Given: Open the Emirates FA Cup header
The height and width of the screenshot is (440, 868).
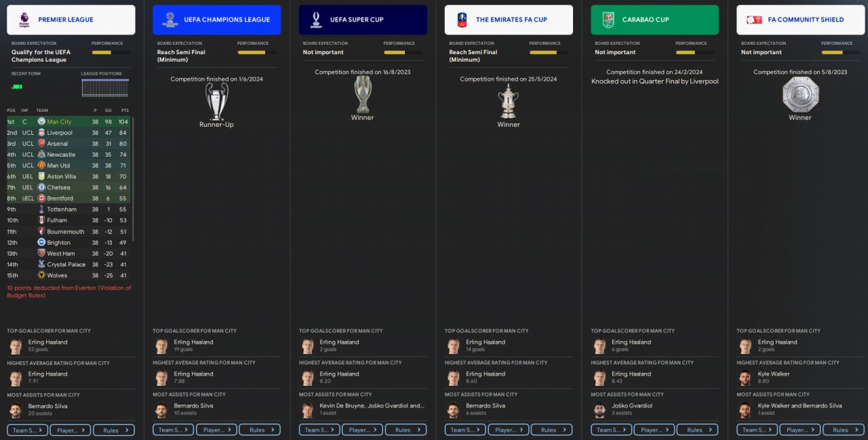Looking at the screenshot, I should (x=509, y=20).
